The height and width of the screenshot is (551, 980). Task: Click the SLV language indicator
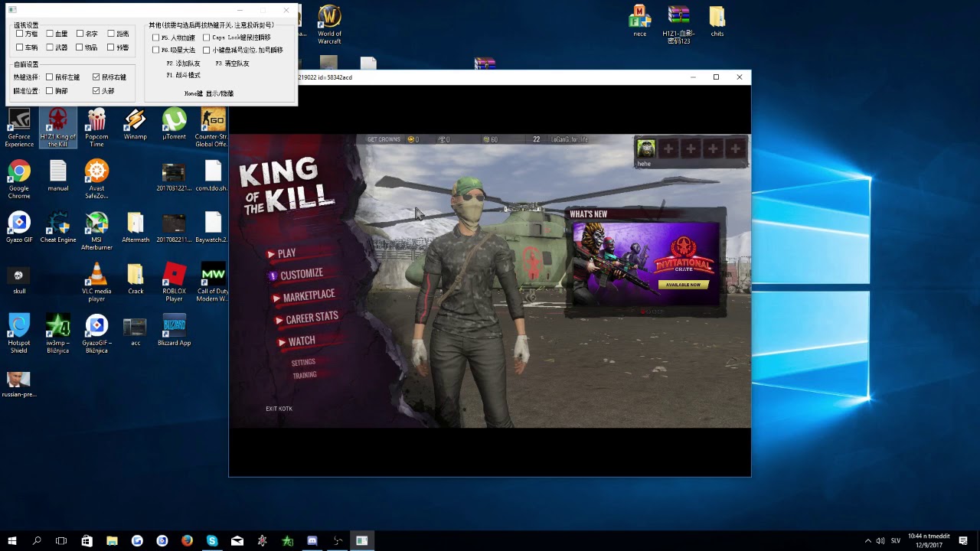point(896,540)
